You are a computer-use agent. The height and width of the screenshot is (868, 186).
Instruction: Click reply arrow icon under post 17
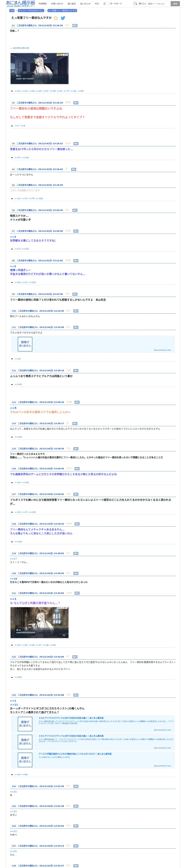(x=12, y=512)
